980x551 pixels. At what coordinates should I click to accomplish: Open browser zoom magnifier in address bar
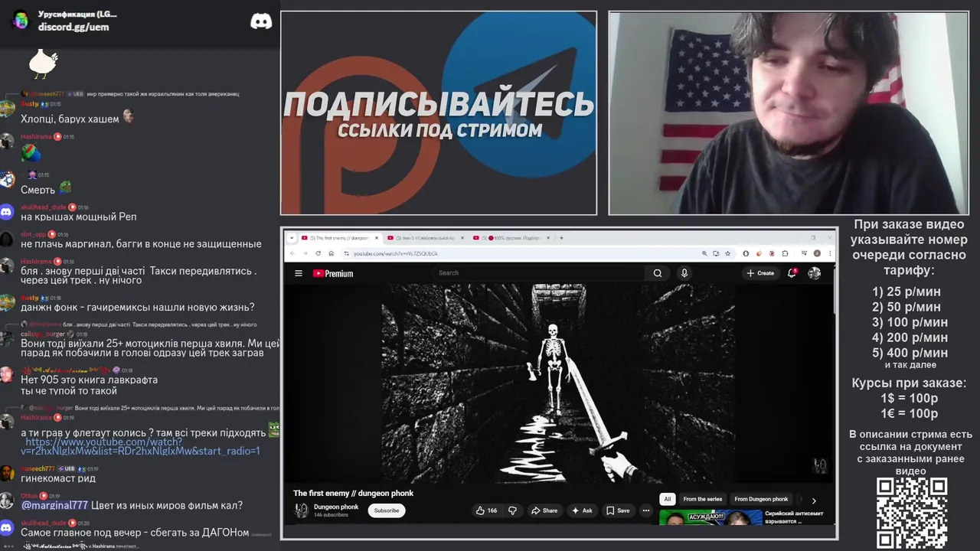(x=704, y=253)
